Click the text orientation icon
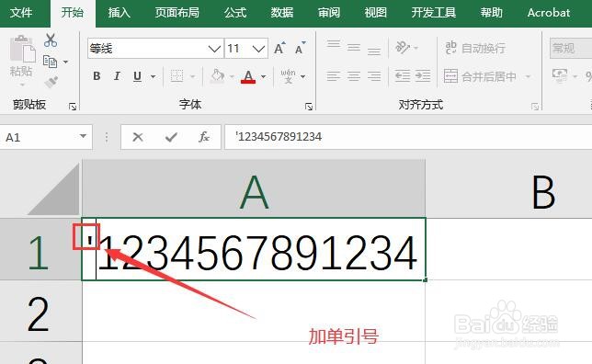 pyautogui.click(x=403, y=48)
